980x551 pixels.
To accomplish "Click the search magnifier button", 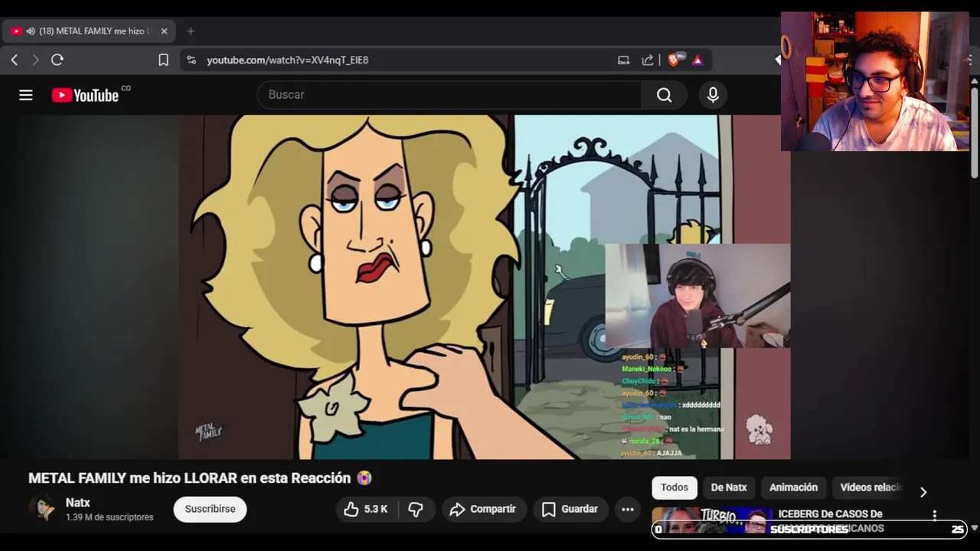I will 664,95.
